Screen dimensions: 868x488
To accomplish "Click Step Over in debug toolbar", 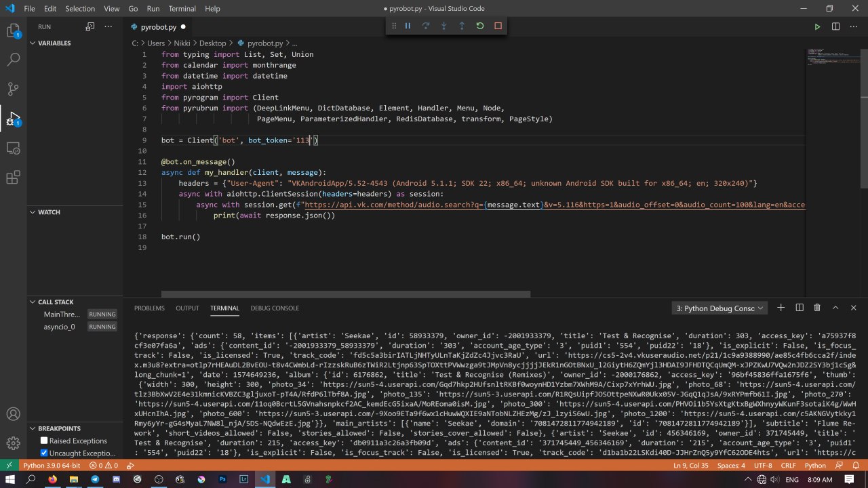I will 426,26.
